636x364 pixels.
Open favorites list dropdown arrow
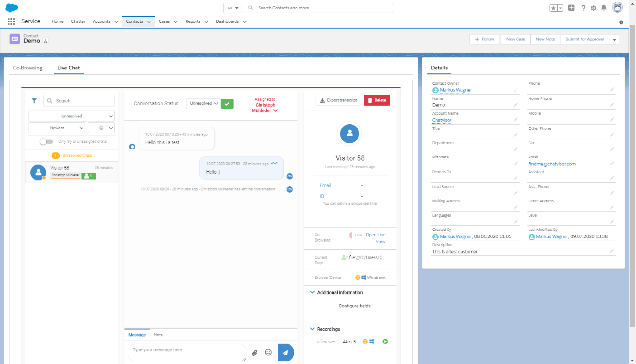[560, 8]
